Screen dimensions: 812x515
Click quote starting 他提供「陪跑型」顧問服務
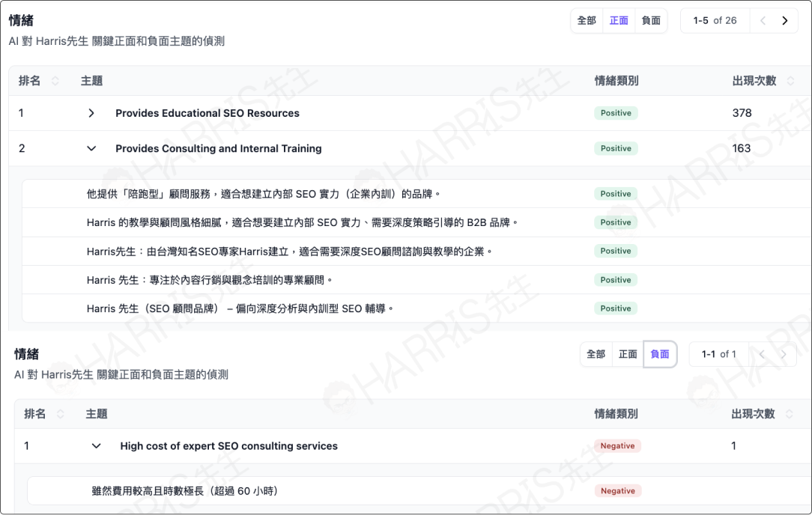[x=263, y=194]
